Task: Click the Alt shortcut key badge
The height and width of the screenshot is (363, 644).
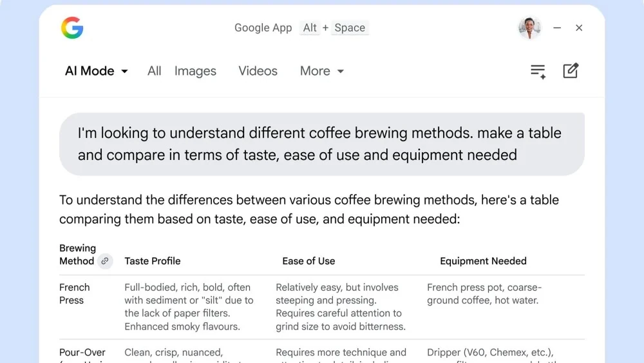Action: point(310,28)
